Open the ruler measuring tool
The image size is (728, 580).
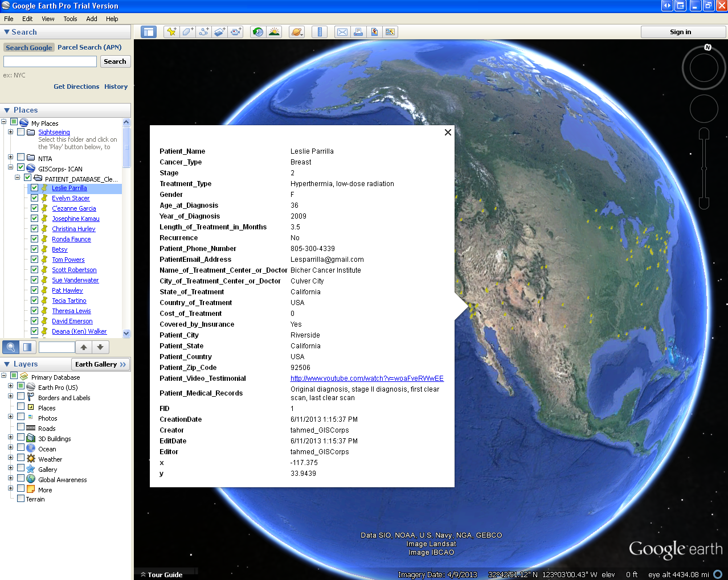[x=320, y=32]
